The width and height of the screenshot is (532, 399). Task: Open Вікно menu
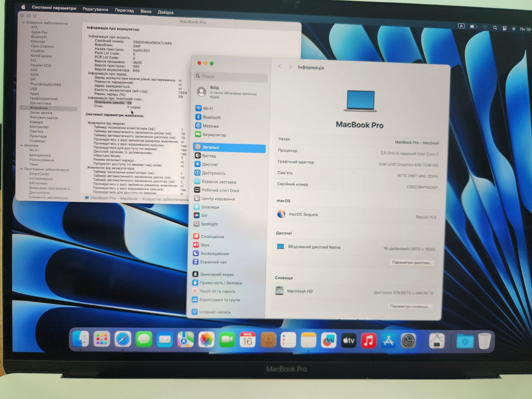[x=146, y=11]
